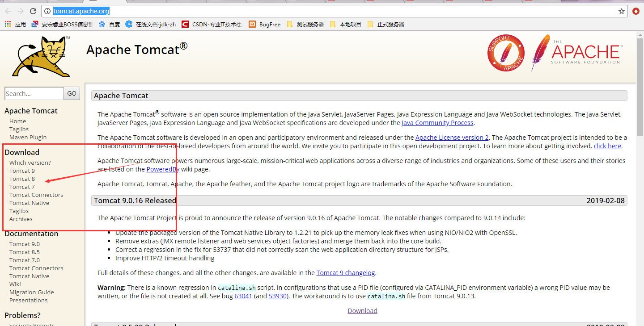Image resolution: width=644 pixels, height=326 pixels.
Task: Open the BOSS bookmark icon
Action: 35,24
